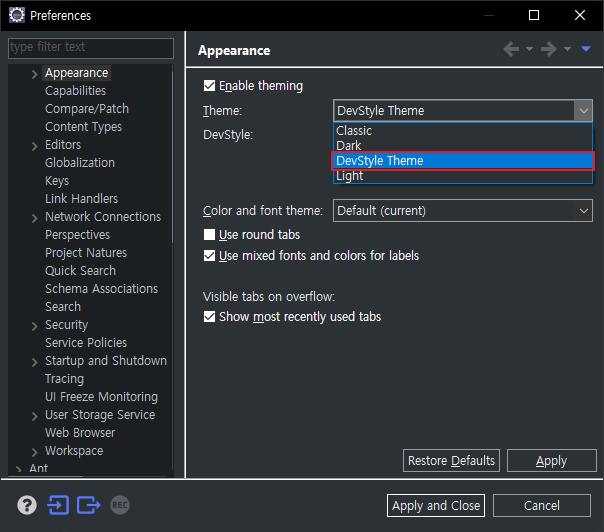Open the blue view menu triangle
The height and width of the screenshot is (532, 604).
586,49
